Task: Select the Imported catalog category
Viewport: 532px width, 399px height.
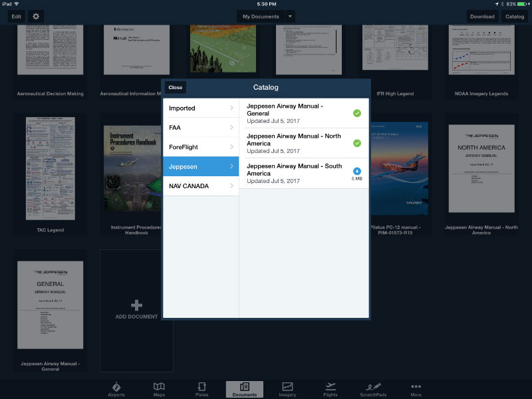Action: [201, 108]
